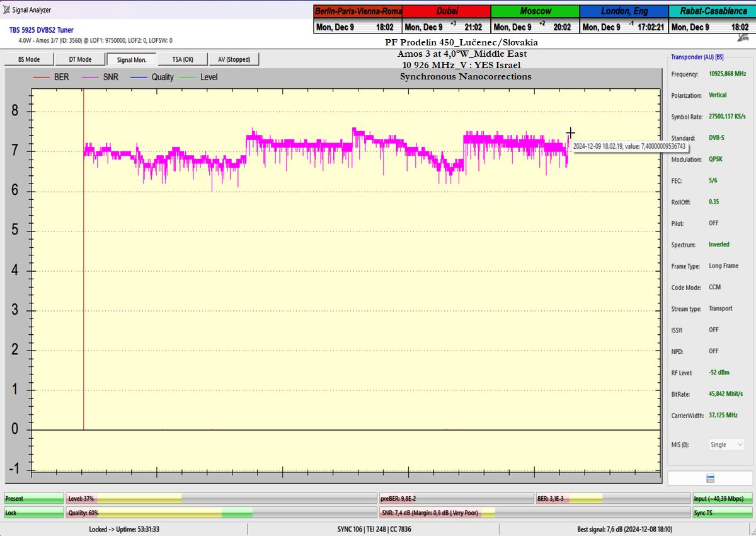The width and height of the screenshot is (756, 536).
Task: Click the crosshair cursor marker on the graph
Action: [x=570, y=132]
